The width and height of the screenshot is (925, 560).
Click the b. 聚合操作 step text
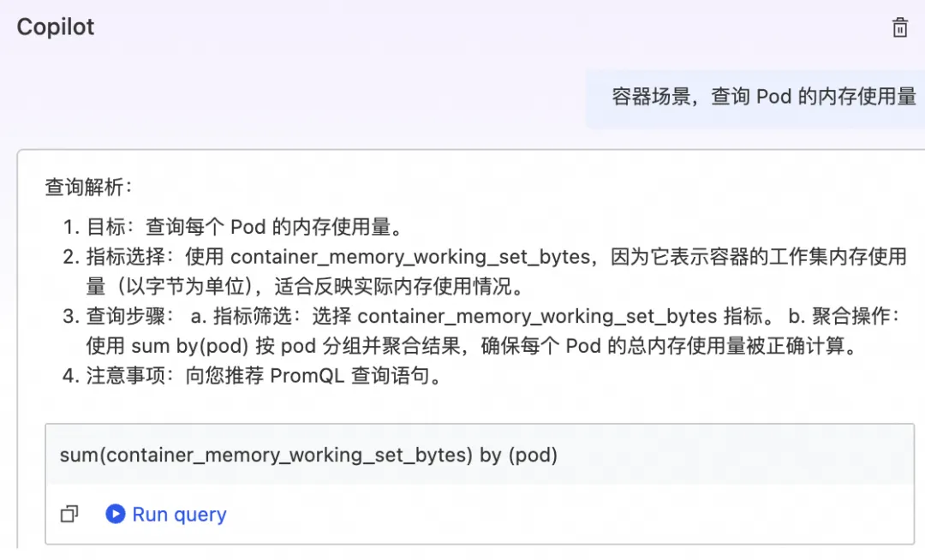(844, 317)
